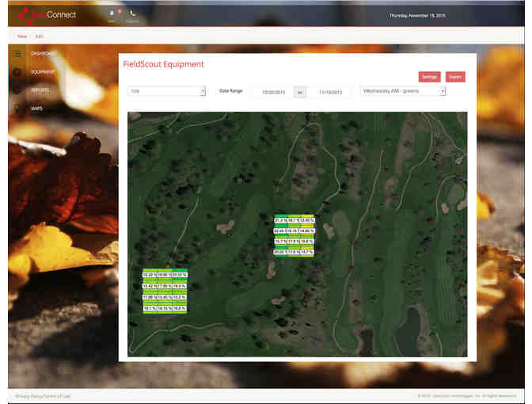Viewport: 532px width, 404px height.
Task: Click the red Export button
Action: coord(455,77)
